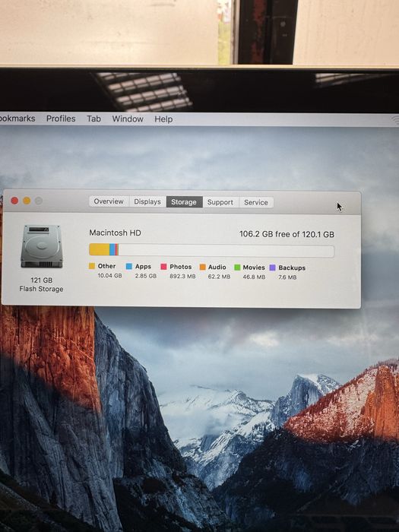399x532 pixels.
Task: Click the blue Apps segment in storage bar
Action: (x=112, y=249)
